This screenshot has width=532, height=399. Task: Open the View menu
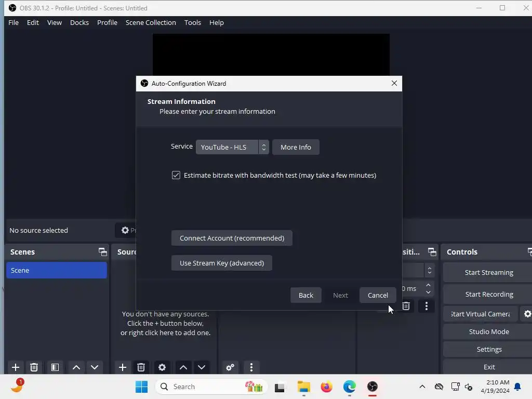[x=54, y=23]
